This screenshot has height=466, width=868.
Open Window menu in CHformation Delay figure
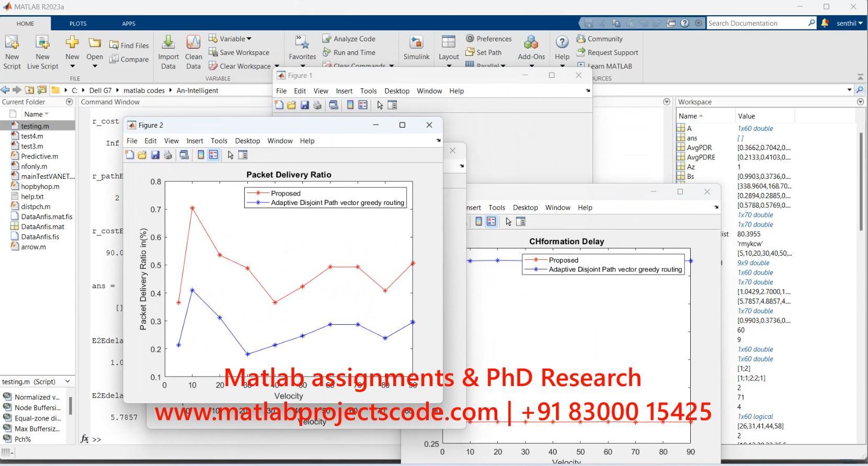click(x=558, y=208)
